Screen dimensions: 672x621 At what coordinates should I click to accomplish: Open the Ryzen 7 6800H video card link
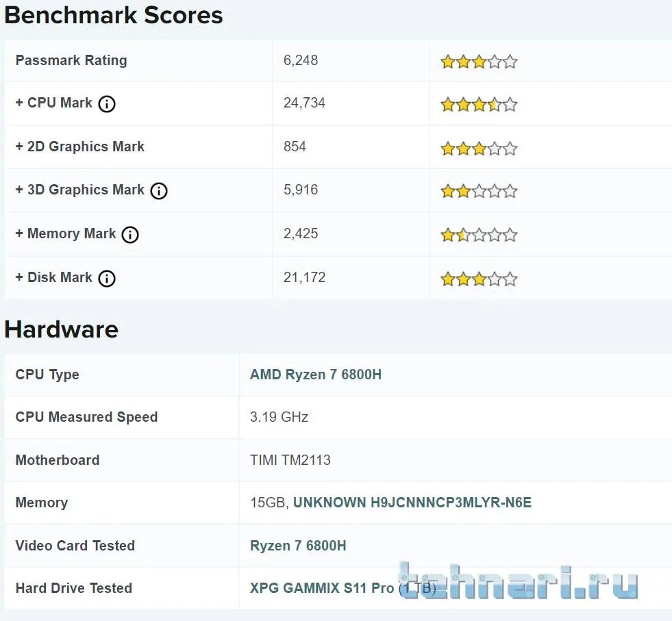coord(298,545)
